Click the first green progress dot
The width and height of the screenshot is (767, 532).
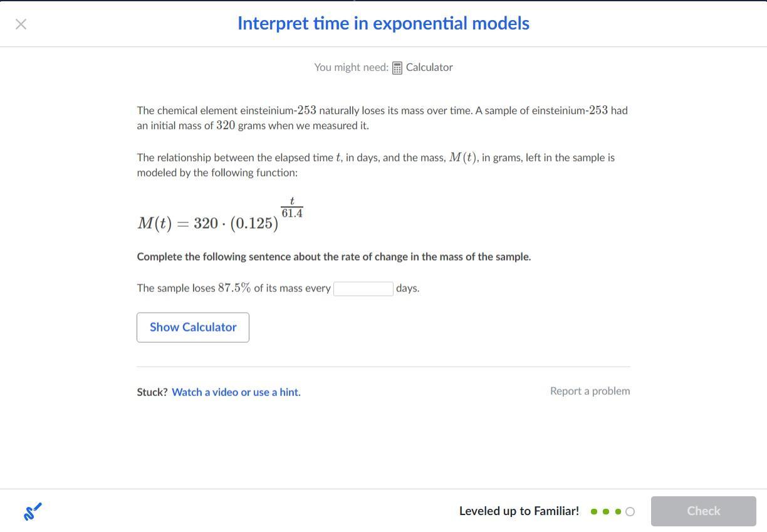pos(594,511)
